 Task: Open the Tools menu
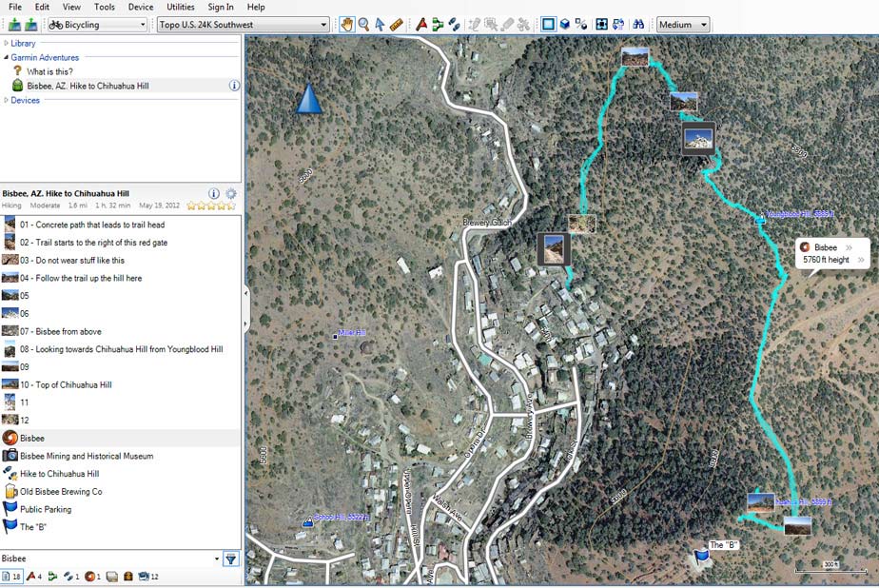[x=105, y=8]
